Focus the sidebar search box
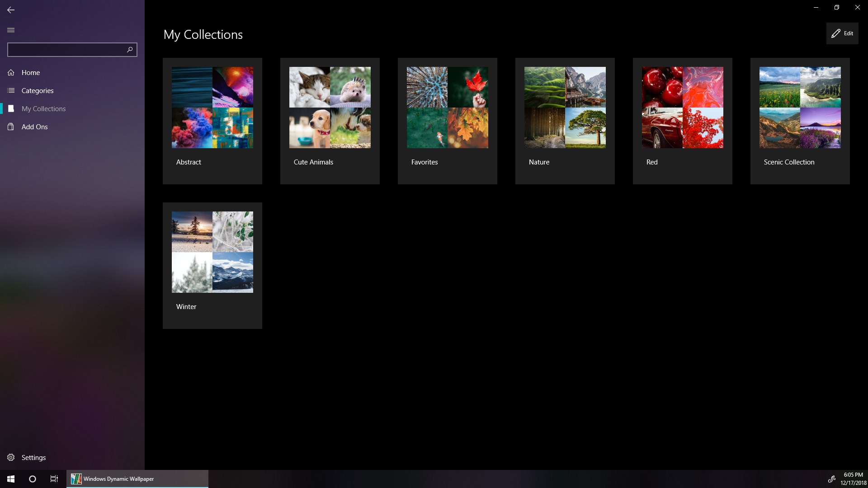The width and height of the screenshot is (868, 488). (x=66, y=50)
